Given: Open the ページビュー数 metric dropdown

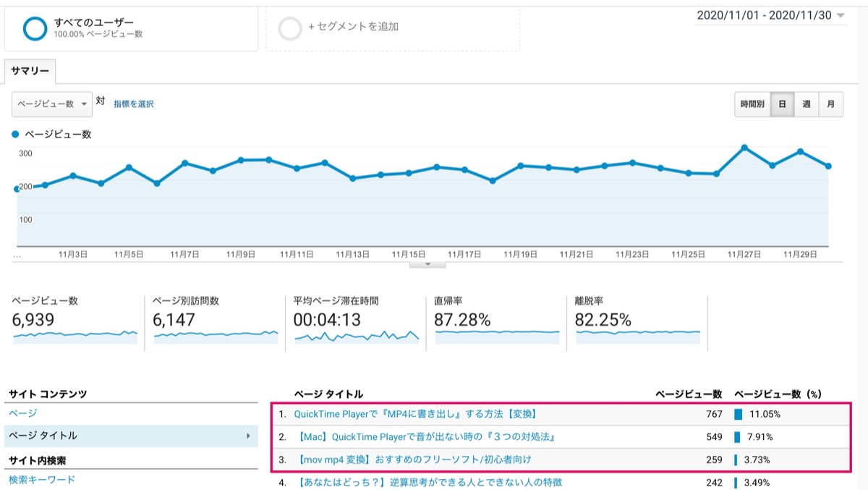Looking at the screenshot, I should [x=52, y=104].
